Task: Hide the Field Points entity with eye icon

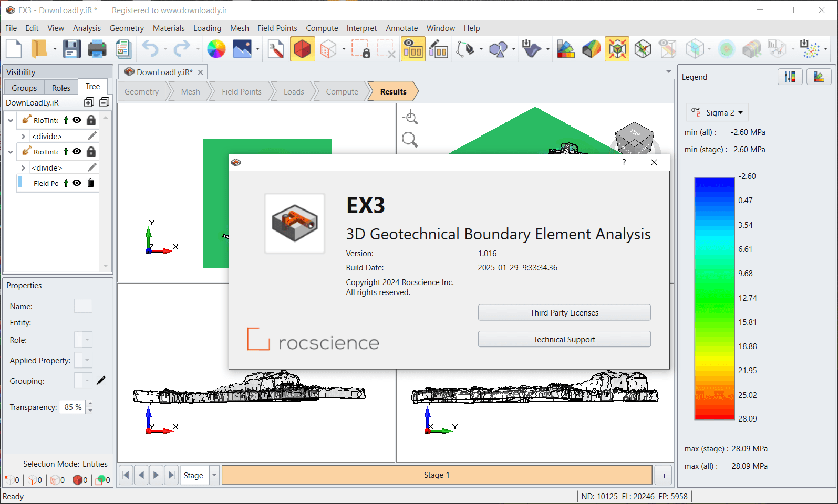Action: pos(77,183)
